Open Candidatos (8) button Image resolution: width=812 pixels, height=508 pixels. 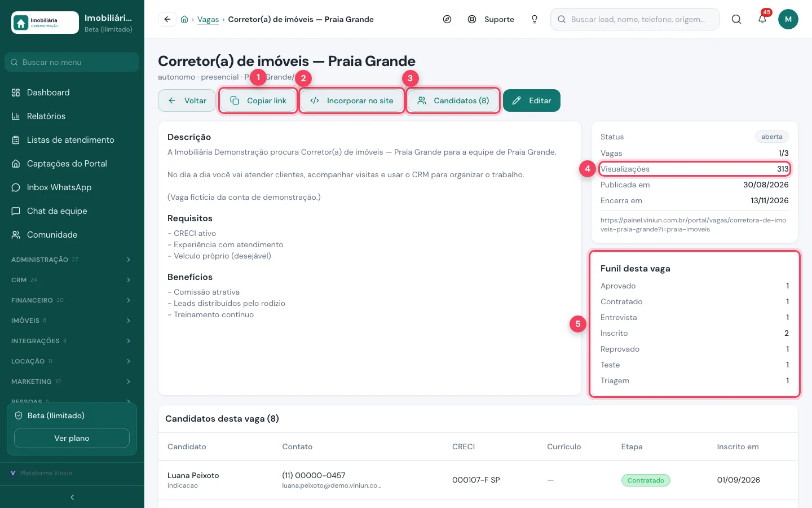pos(453,100)
